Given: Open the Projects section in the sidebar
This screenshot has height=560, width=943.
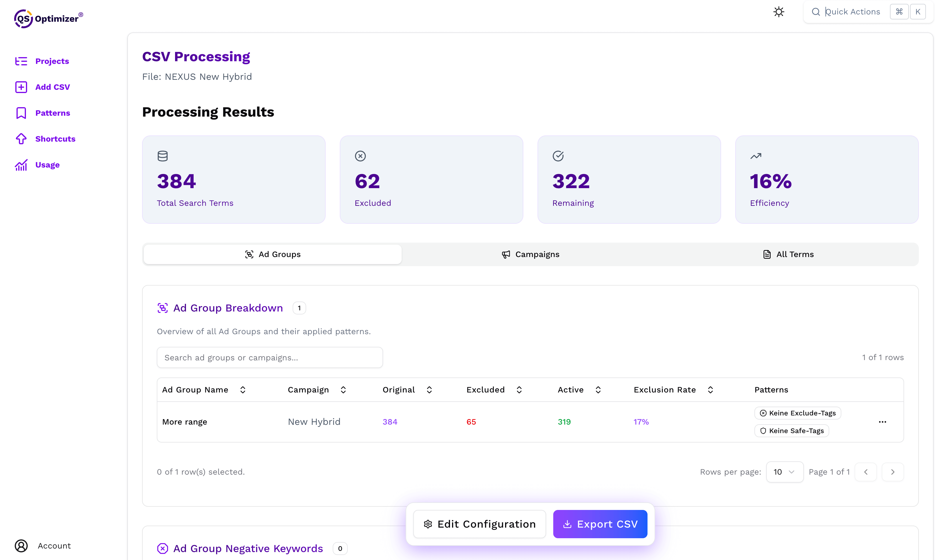Looking at the screenshot, I should pyautogui.click(x=52, y=61).
